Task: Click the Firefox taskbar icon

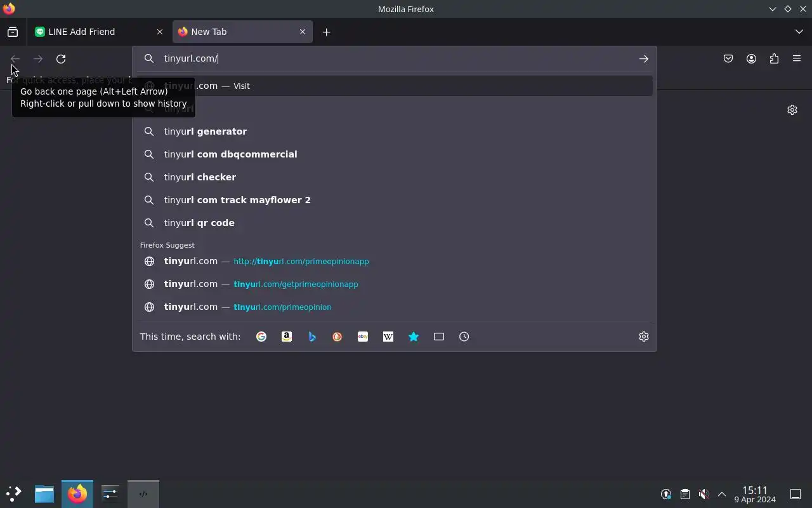Action: tap(77, 493)
